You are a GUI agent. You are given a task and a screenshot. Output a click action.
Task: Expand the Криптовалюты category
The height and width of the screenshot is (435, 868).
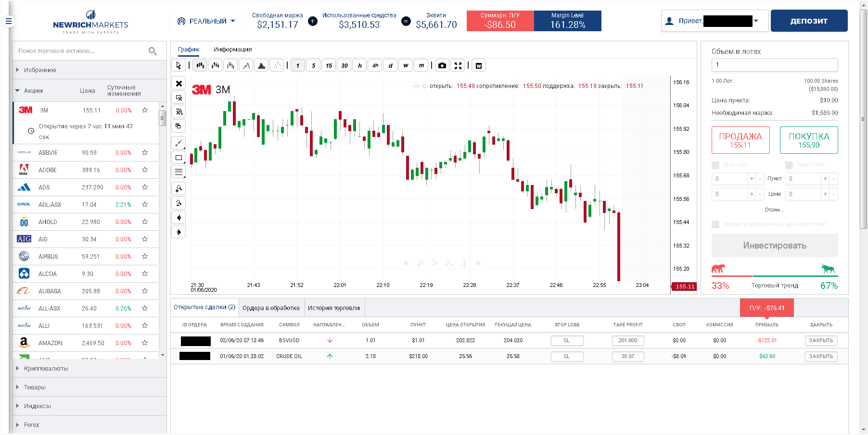click(x=89, y=369)
